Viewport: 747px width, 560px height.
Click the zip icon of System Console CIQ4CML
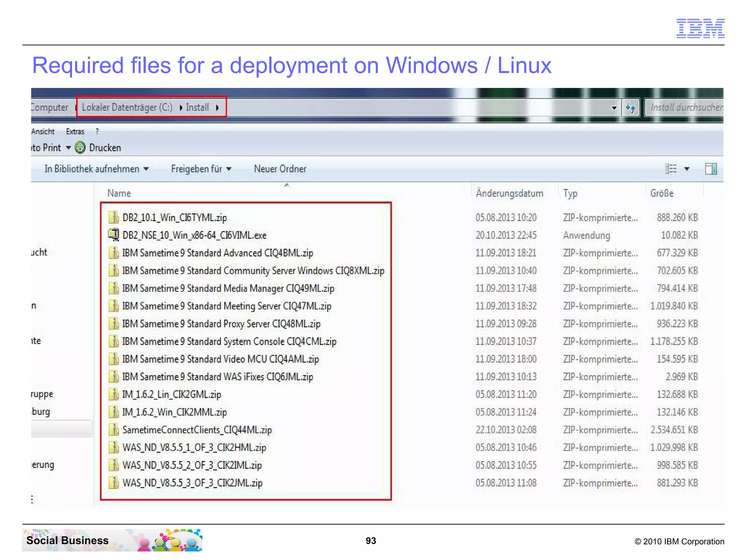tap(114, 341)
